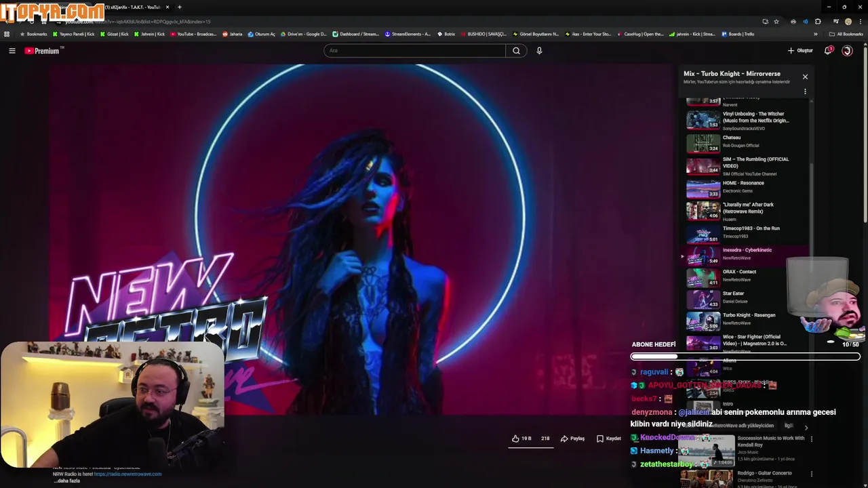Open the Chrome extensions puzzle icon
Image resolution: width=868 pixels, height=488 pixels.
[x=818, y=22]
